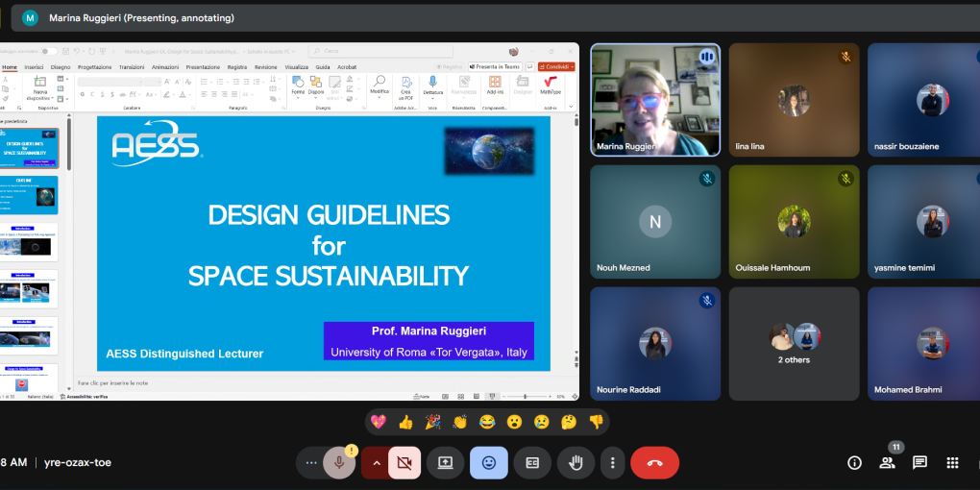
Task: Select the Animazioni ribbon tab
Action: pos(165,67)
